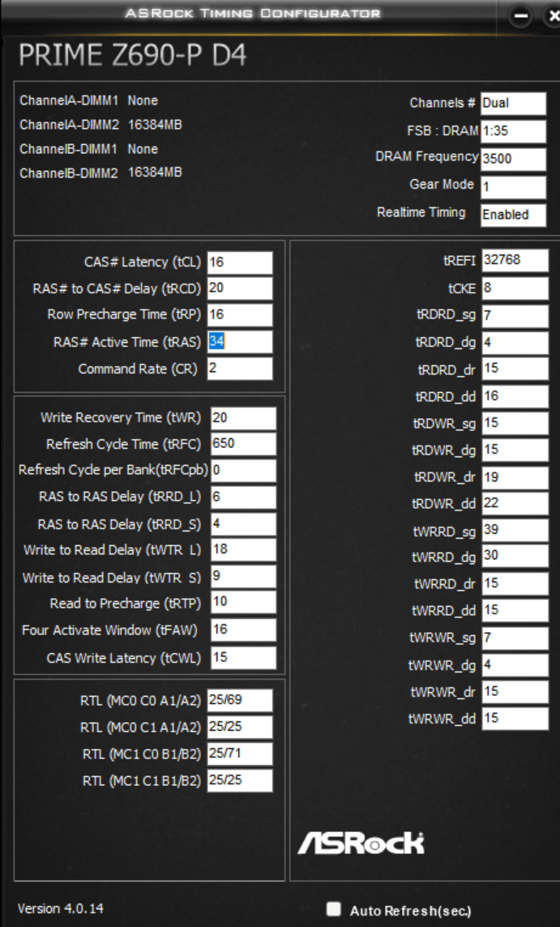The image size is (560, 927).
Task: Edit the Write to Read Delay tWTR_S field
Action: 244,577
